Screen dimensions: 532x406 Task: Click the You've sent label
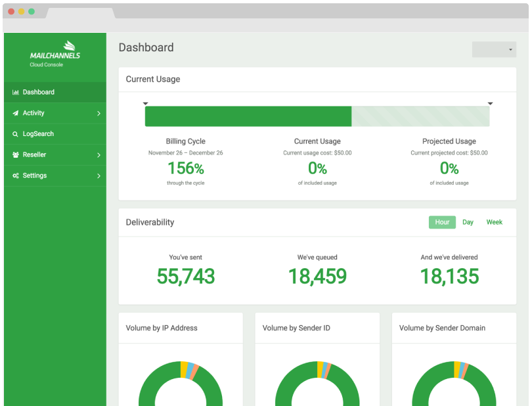[186, 258]
